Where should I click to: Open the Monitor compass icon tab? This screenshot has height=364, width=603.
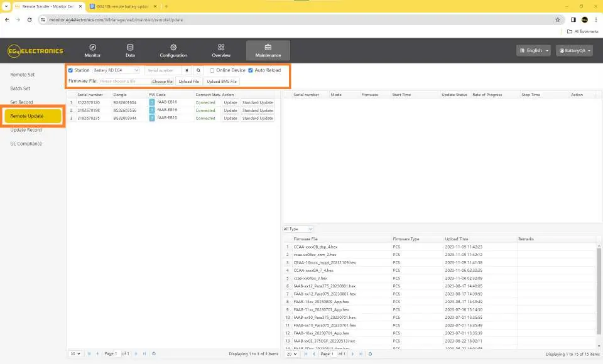point(92,51)
